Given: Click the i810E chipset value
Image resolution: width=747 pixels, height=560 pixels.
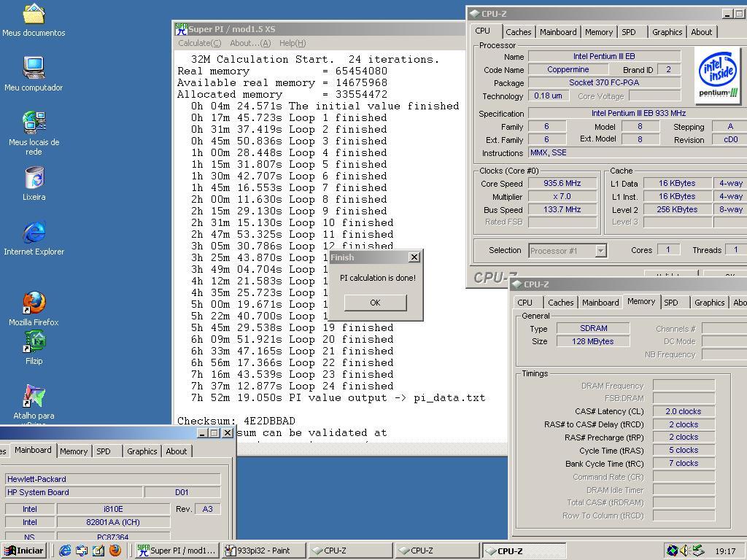Looking at the screenshot, I should coord(113,509).
